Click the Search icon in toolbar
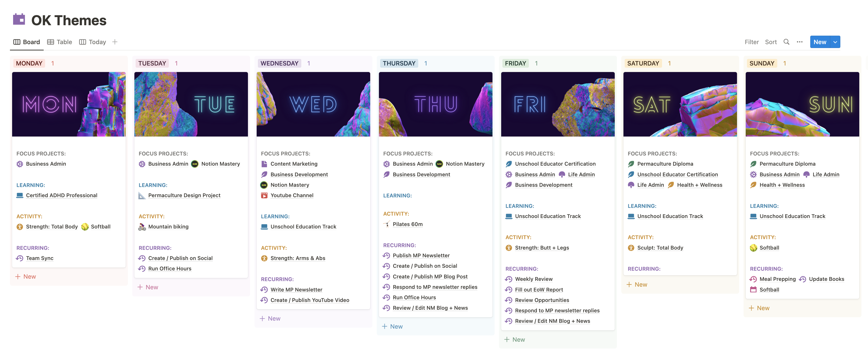 coord(787,41)
